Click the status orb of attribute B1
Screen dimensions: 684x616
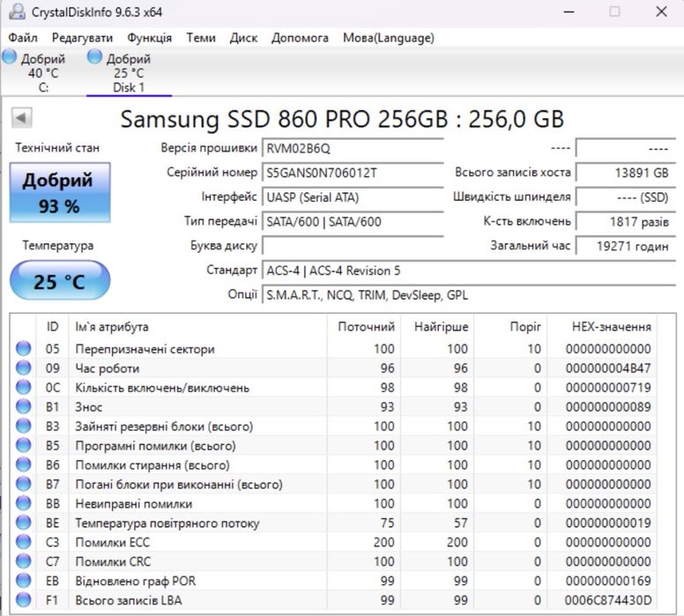[x=24, y=406]
